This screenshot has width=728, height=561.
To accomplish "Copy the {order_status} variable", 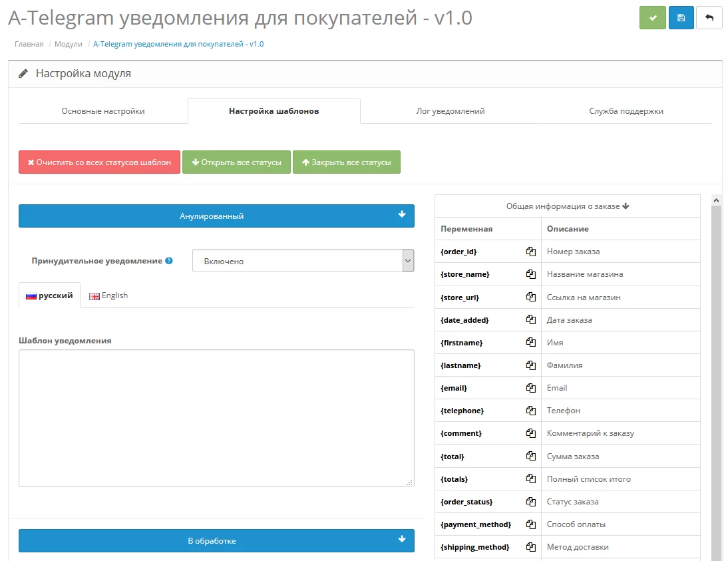I will coord(530,502).
